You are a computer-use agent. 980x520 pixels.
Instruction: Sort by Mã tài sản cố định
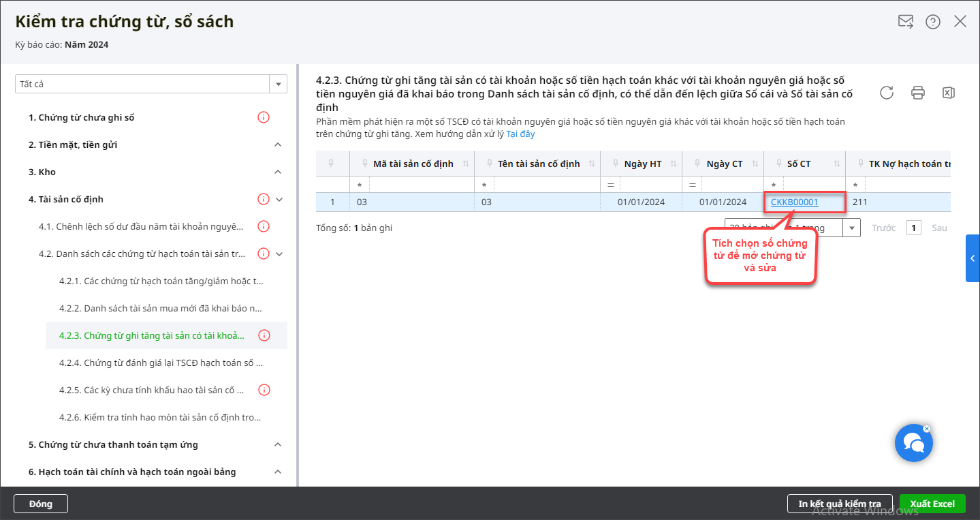[466, 164]
